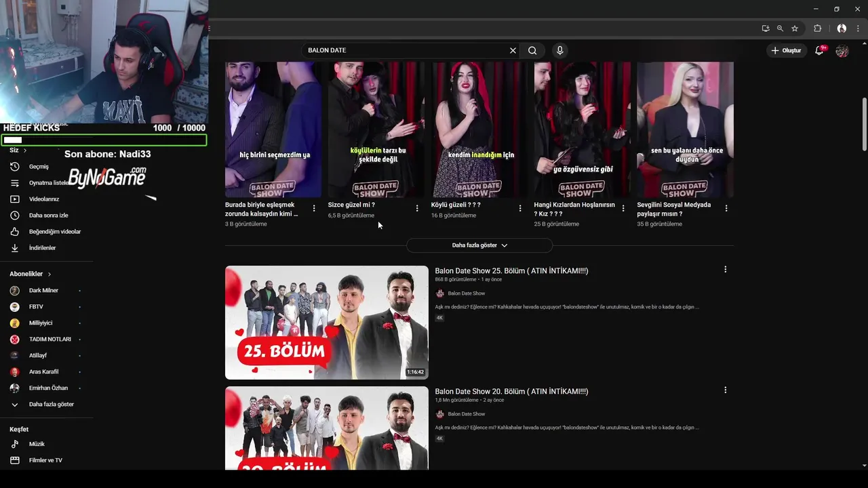Open the Oynatma listeleri playlists icon
This screenshot has width=868, height=488.
tap(15, 183)
